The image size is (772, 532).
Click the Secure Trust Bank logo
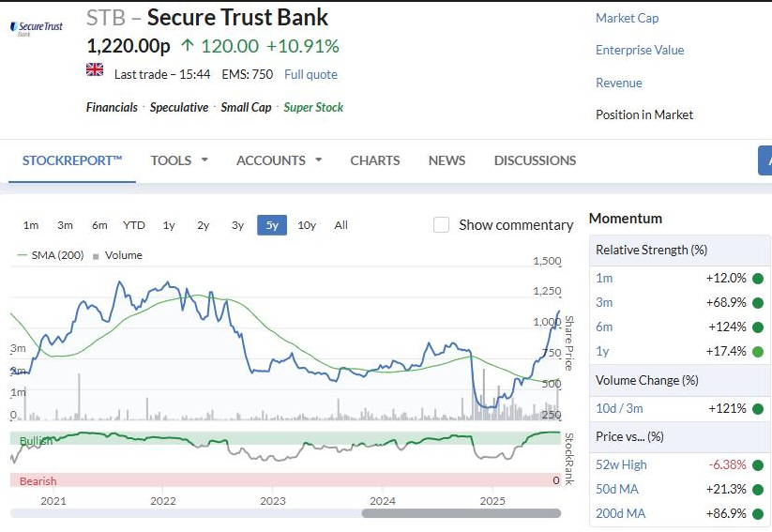click(x=37, y=28)
